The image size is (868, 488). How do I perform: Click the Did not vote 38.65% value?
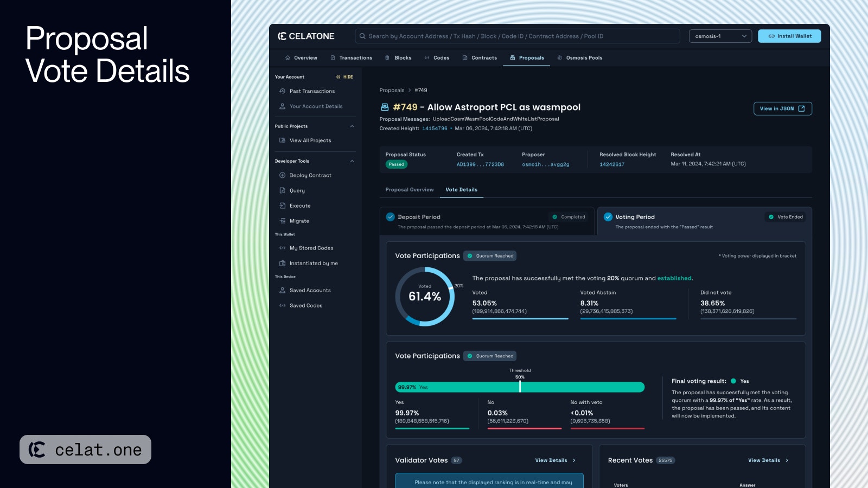coord(712,304)
